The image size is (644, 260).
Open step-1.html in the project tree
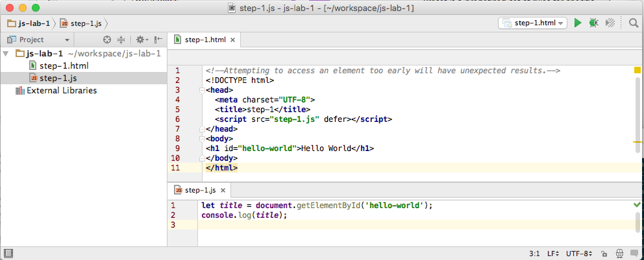pyautogui.click(x=63, y=65)
